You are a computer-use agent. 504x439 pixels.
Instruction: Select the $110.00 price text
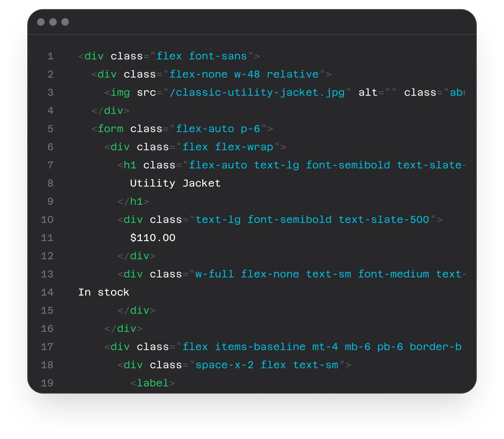(x=153, y=238)
